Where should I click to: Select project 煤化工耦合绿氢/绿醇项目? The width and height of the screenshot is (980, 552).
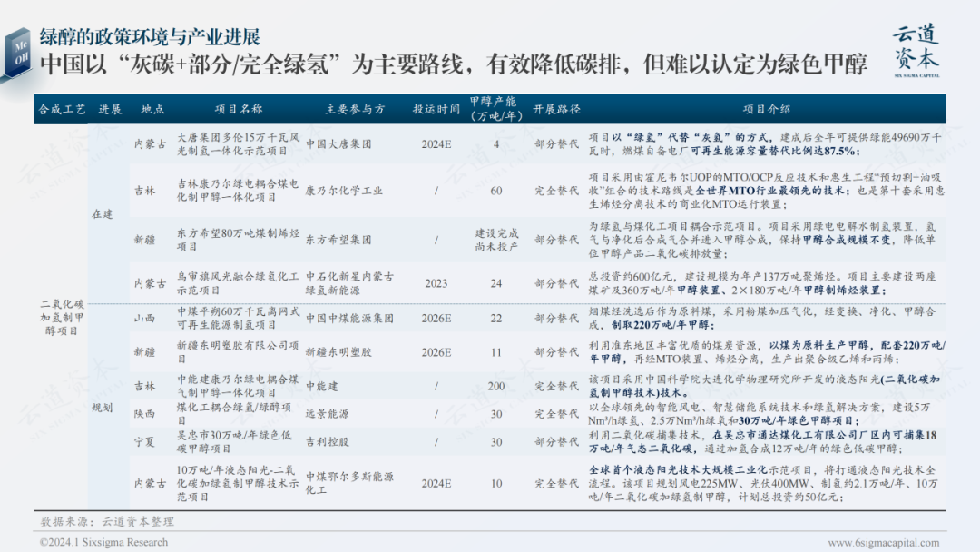coord(234,414)
